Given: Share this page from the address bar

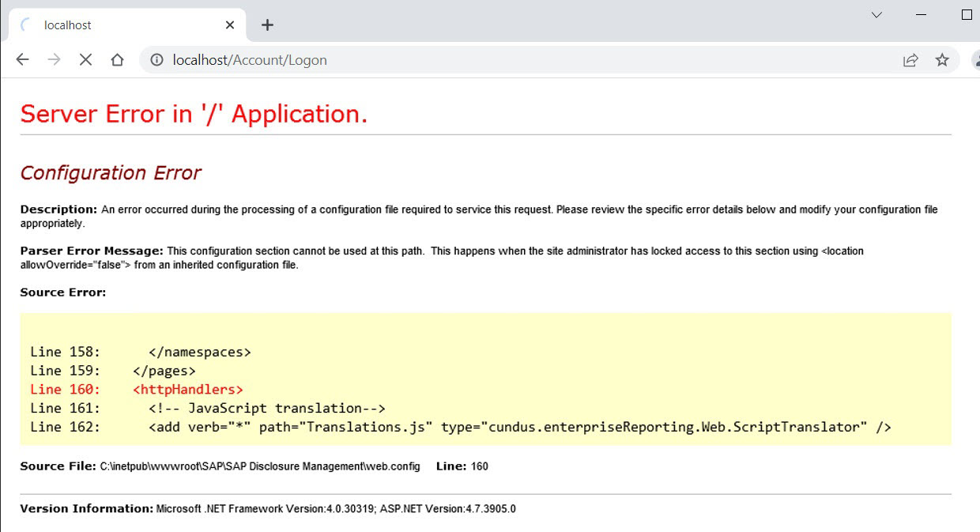Looking at the screenshot, I should tap(910, 60).
